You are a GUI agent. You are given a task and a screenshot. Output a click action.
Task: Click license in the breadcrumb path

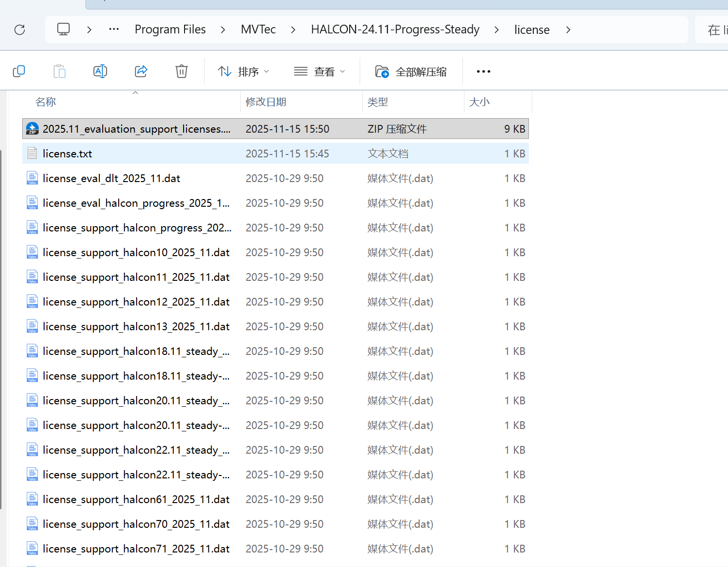532,30
